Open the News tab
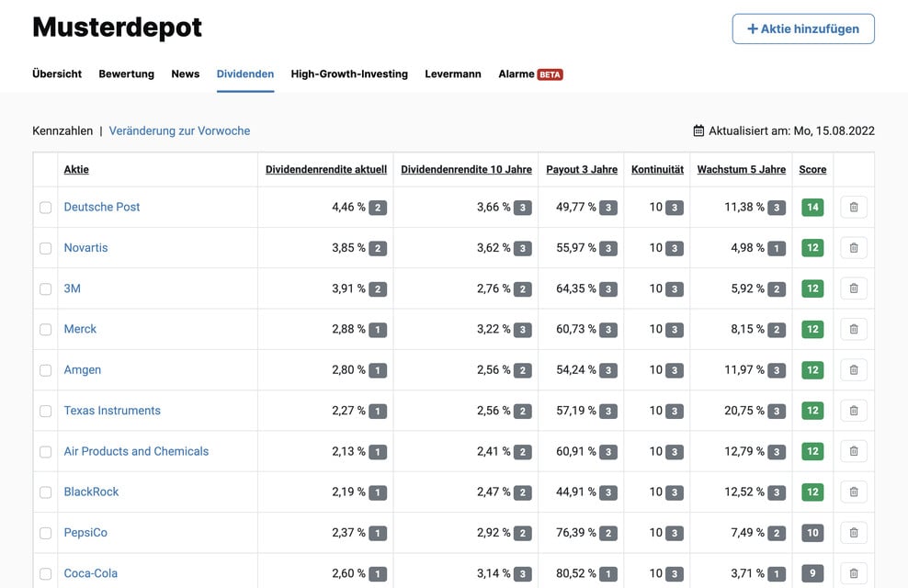 pyautogui.click(x=186, y=74)
